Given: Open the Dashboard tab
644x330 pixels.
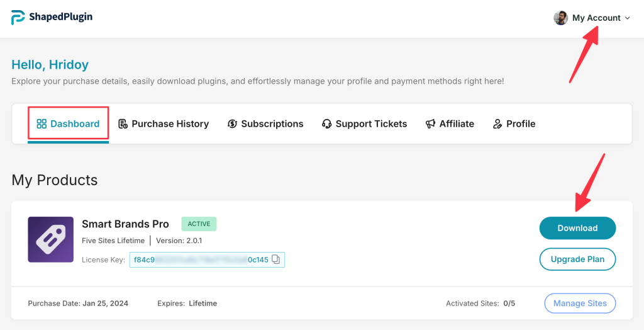Looking at the screenshot, I should pos(68,124).
